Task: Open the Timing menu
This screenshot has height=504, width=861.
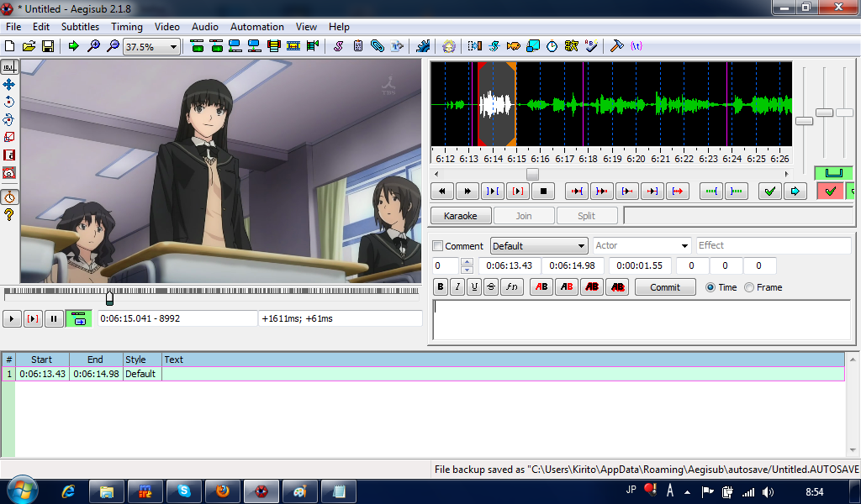Action: click(x=127, y=27)
